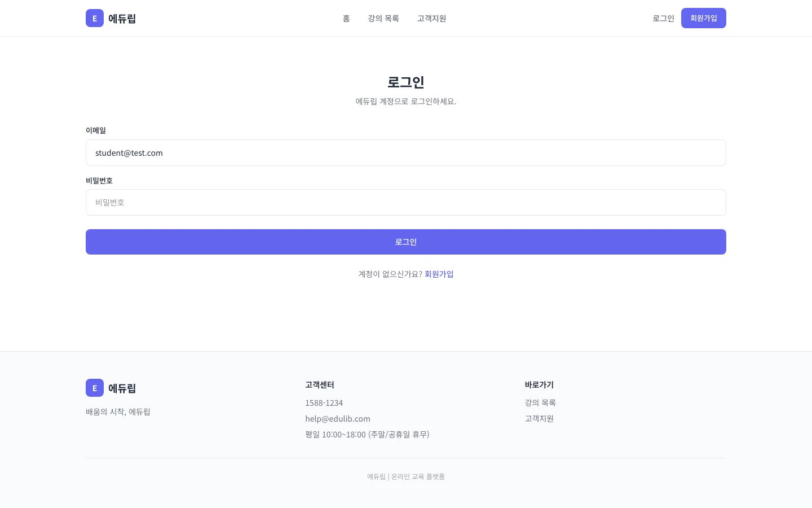The image size is (812, 508).
Task: Click the help@edulib.com email address
Action: (x=337, y=418)
